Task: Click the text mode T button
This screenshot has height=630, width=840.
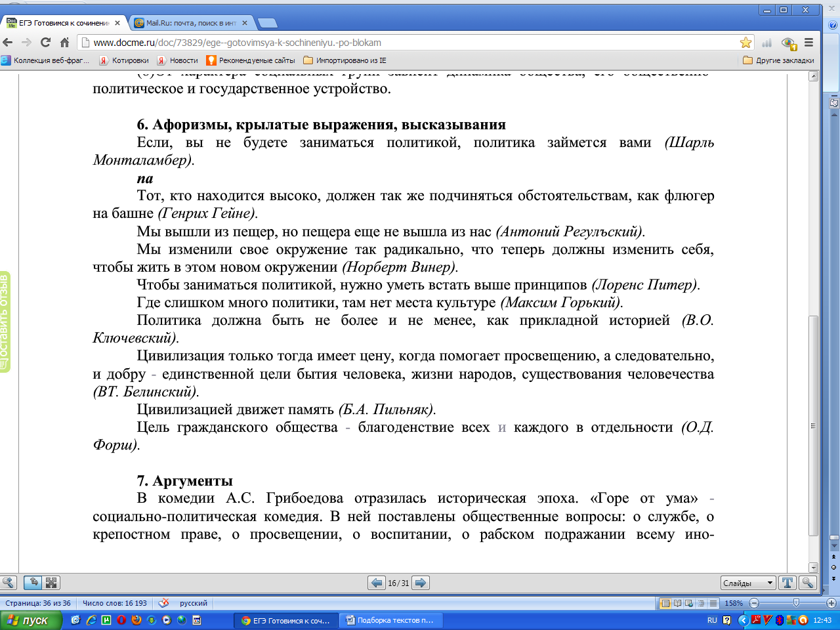Action: [x=787, y=583]
